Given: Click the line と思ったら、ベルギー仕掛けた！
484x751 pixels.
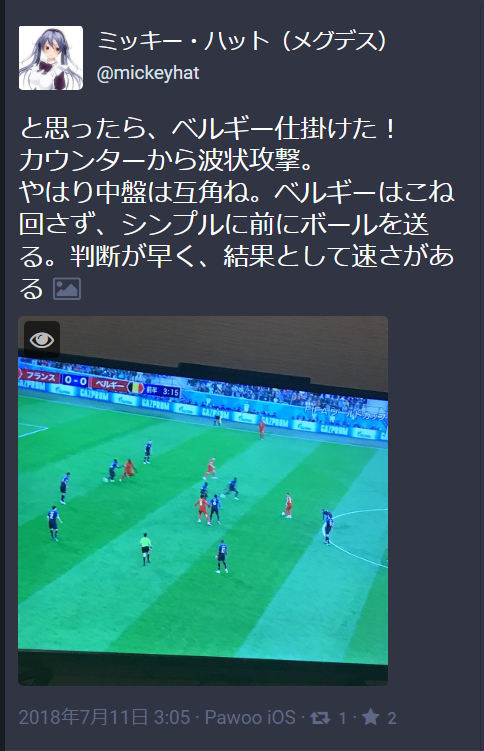Looking at the screenshot, I should 209,128.
